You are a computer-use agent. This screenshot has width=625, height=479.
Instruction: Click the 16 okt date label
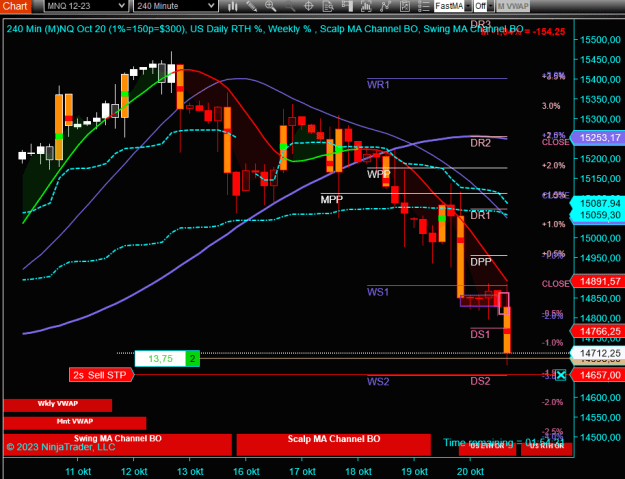(x=246, y=472)
